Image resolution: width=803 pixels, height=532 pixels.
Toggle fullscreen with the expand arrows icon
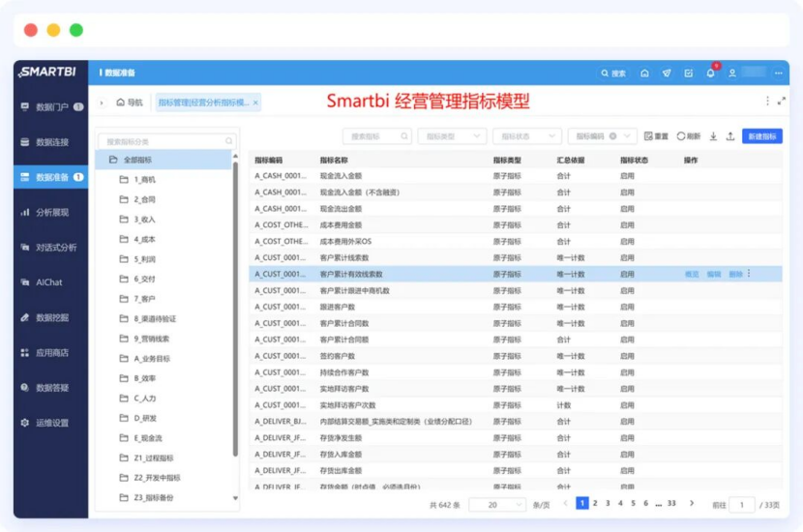click(781, 101)
